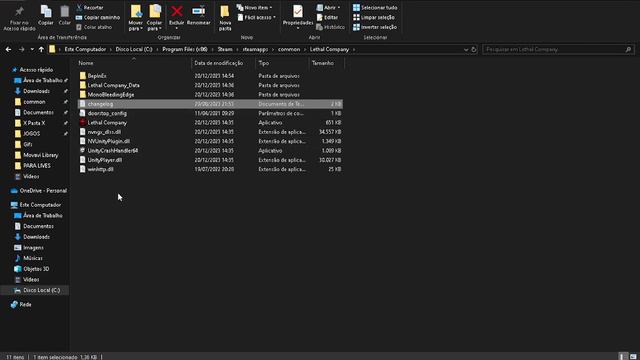
Task: Go up one folder level arrow
Action: [41, 49]
